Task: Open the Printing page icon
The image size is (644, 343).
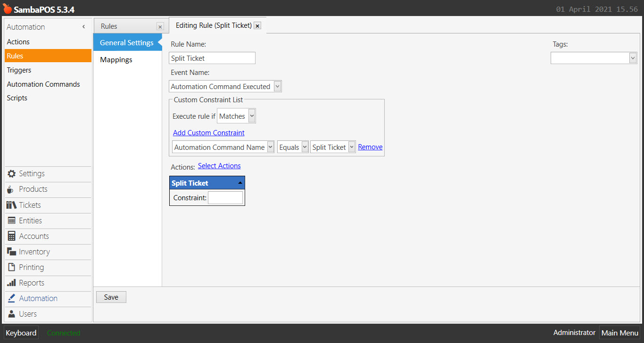Action: click(x=10, y=267)
